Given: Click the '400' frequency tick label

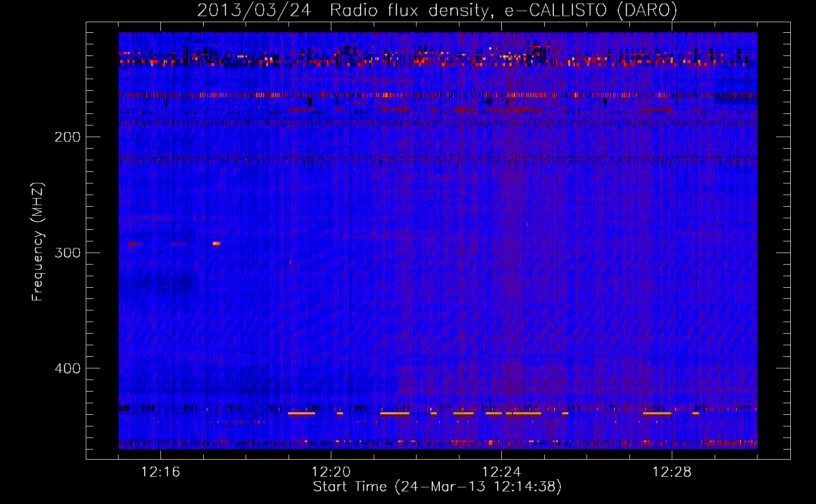Looking at the screenshot, I should coord(68,368).
